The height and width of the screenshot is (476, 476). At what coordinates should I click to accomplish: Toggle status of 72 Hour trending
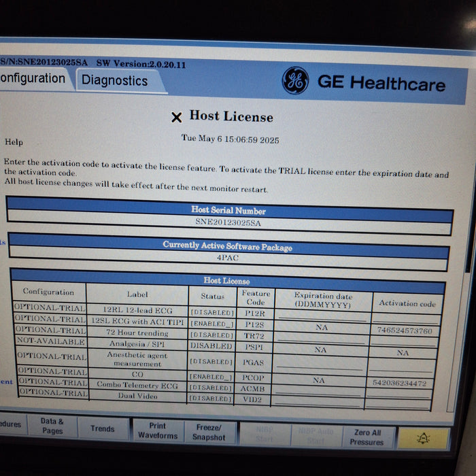[211, 335]
